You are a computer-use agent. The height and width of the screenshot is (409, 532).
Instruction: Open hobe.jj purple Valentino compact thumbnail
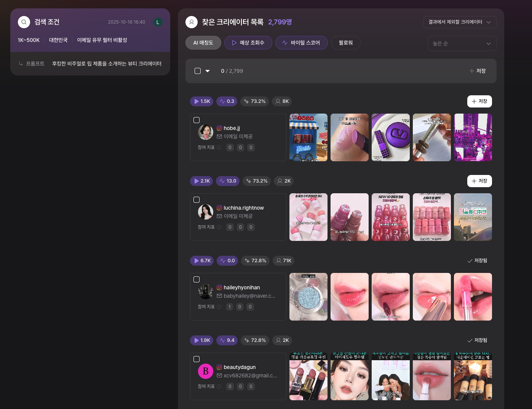(391, 137)
